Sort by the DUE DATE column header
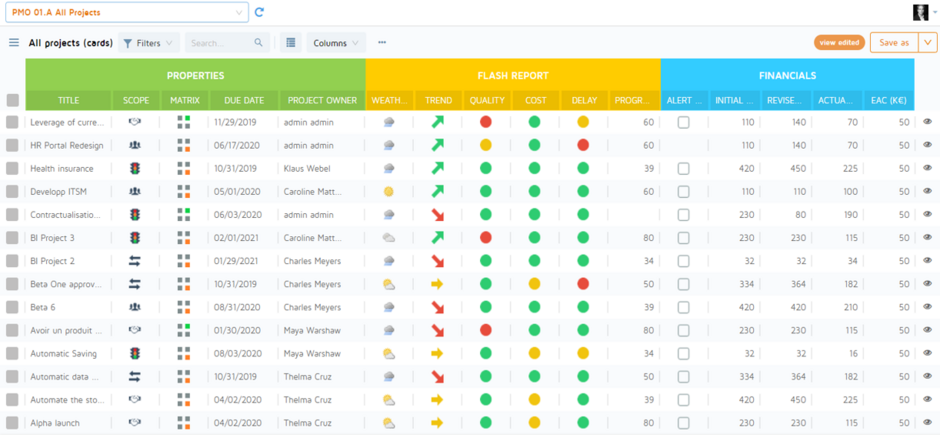940x435 pixels. pos(244,100)
